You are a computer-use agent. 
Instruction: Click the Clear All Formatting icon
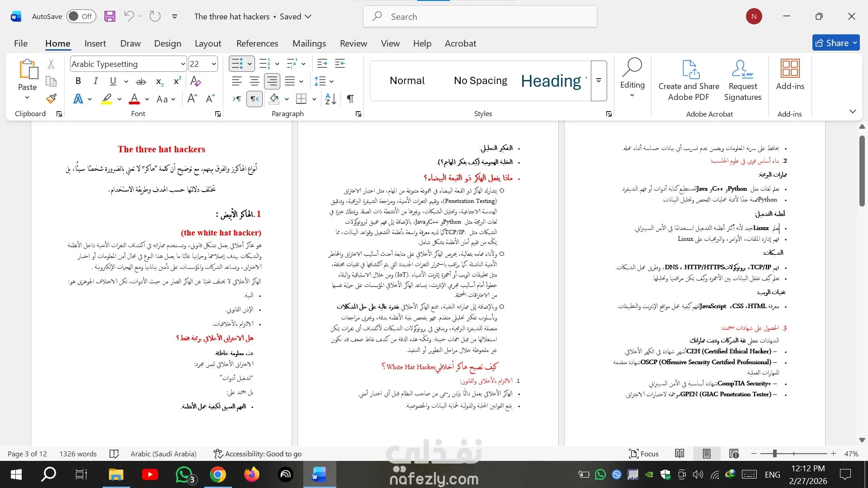click(x=195, y=81)
